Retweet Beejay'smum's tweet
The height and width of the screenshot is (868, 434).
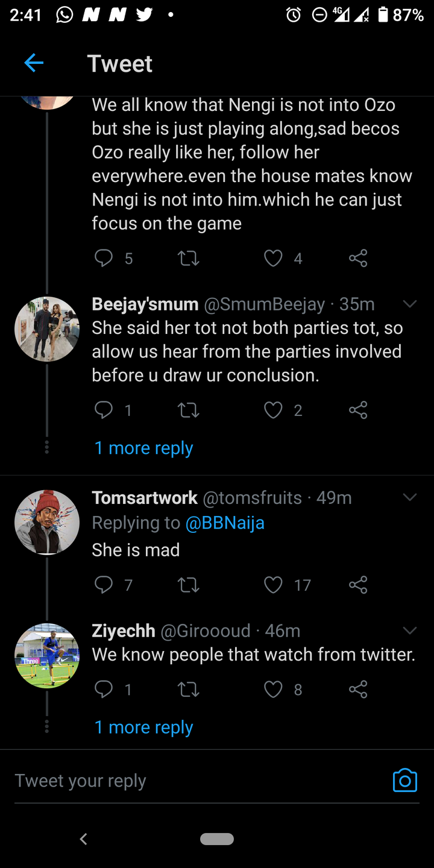[x=189, y=410]
